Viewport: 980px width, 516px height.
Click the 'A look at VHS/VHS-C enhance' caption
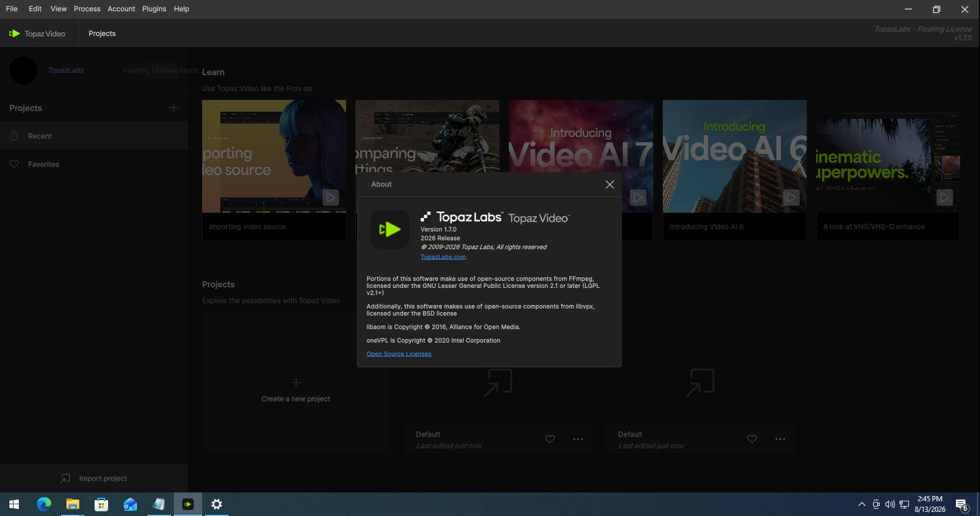click(x=874, y=227)
